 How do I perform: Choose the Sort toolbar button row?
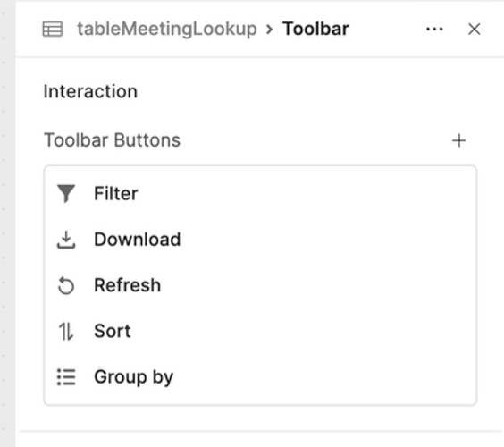click(260, 332)
